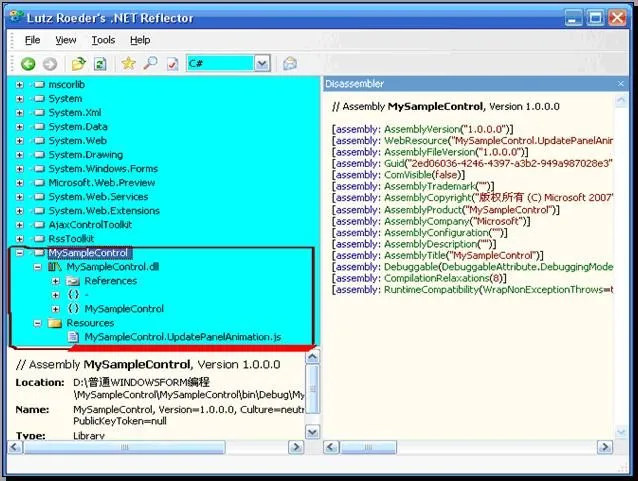Viewport: 638px width, 481px height.
Task: Select the System.Web.Extensions tree item
Action: point(104,211)
